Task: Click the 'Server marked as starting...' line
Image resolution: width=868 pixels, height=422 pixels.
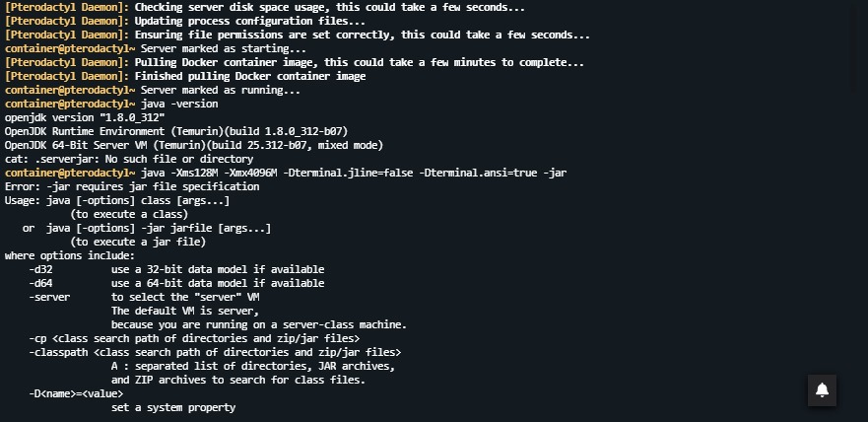Action: pos(223,48)
